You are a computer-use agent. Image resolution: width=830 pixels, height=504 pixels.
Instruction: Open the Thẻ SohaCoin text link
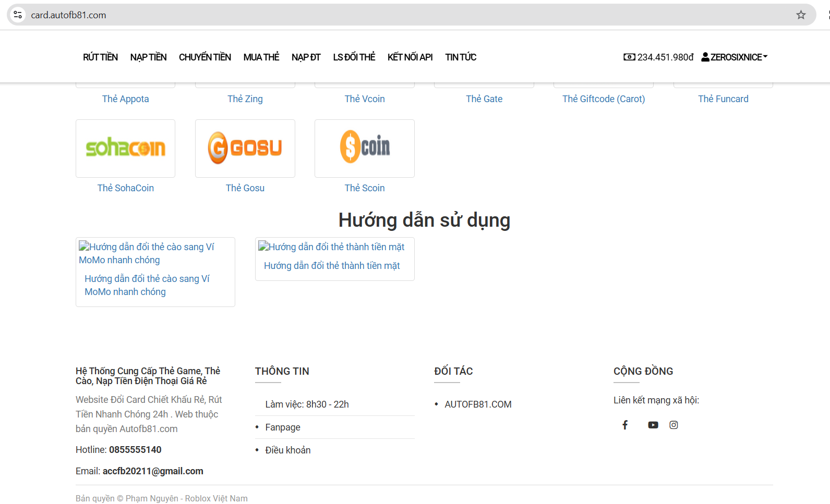[126, 188]
